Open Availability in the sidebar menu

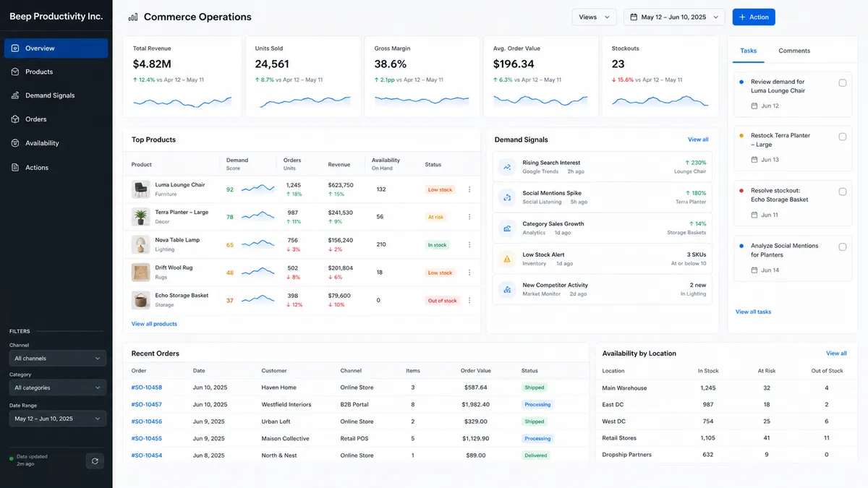[56, 143]
